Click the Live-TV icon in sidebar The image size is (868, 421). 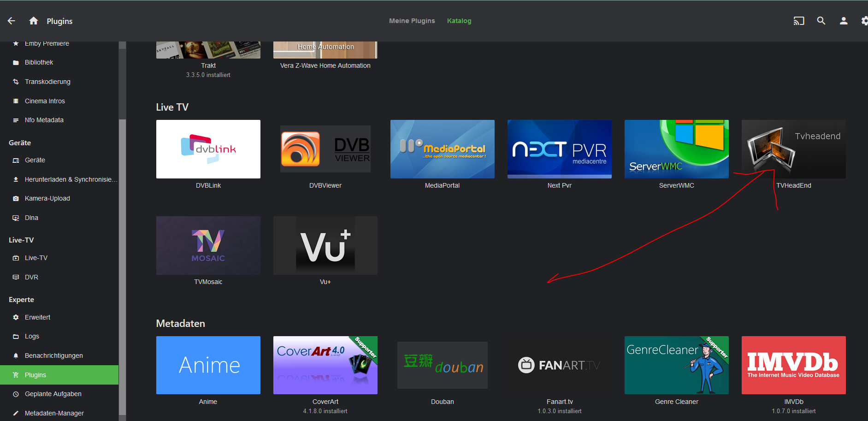coord(16,258)
